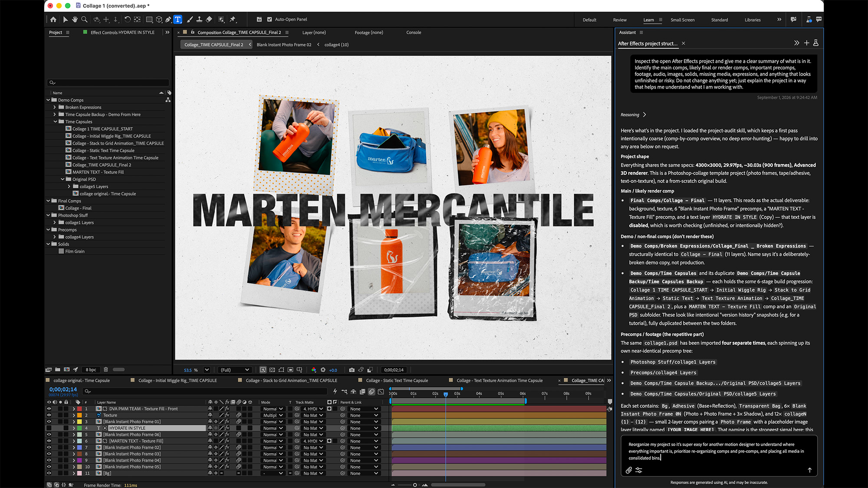Open the (Full) resolution dropdown
The width and height of the screenshot is (868, 488).
coord(235,370)
